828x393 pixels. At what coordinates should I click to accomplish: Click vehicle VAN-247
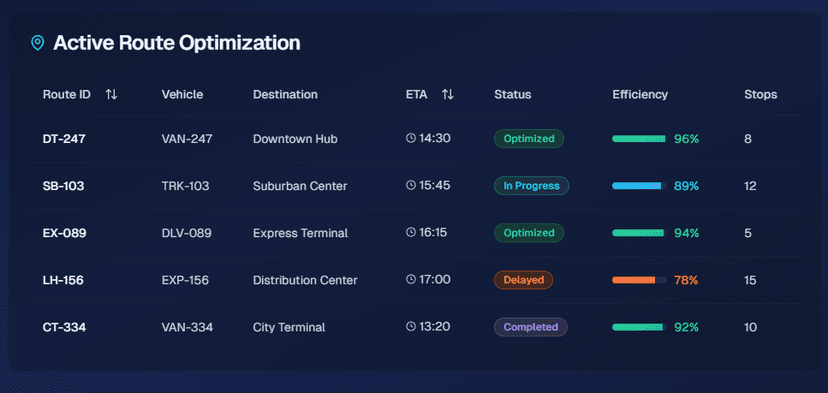point(187,139)
